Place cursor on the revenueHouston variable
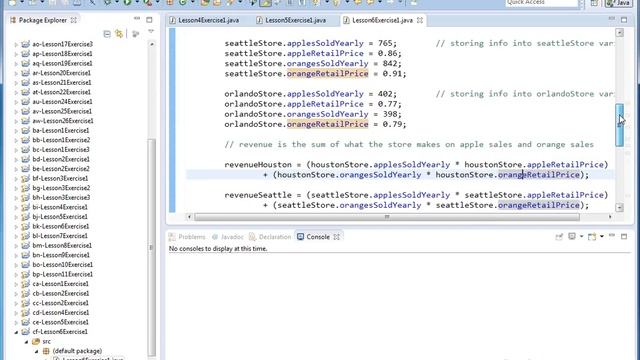 pyautogui.click(x=258, y=164)
